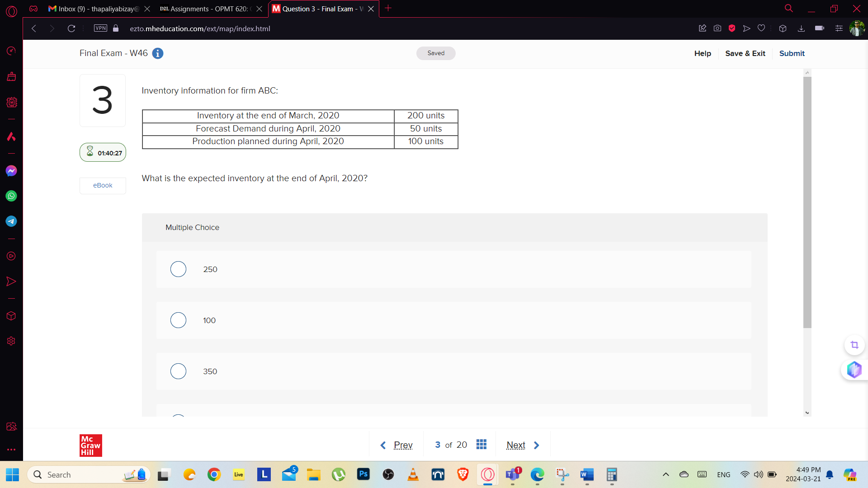
Task: Reload the page with refresh icon
Action: click(x=71, y=28)
